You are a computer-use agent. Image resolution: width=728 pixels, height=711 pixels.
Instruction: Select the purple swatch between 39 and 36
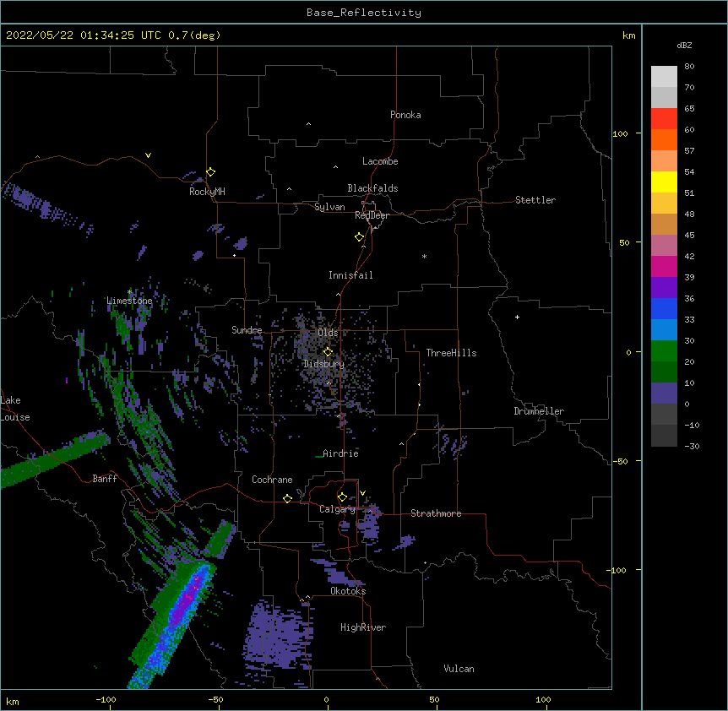tap(664, 288)
